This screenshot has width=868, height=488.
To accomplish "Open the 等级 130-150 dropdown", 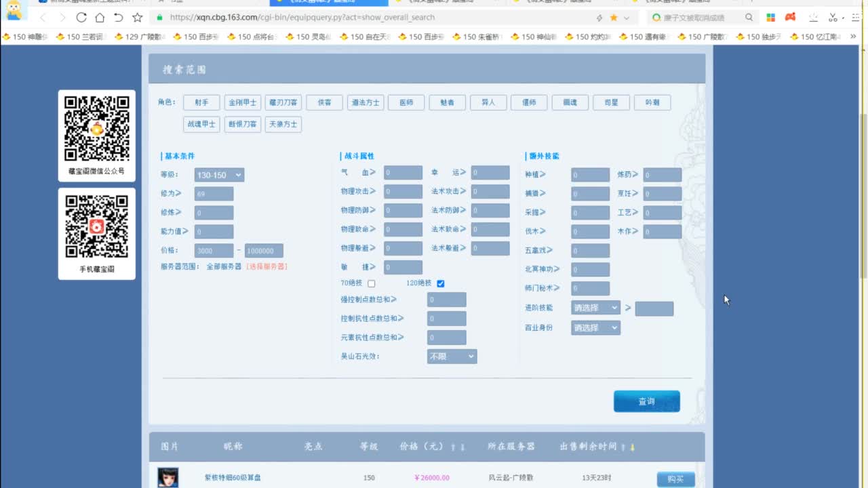I will pos(219,175).
